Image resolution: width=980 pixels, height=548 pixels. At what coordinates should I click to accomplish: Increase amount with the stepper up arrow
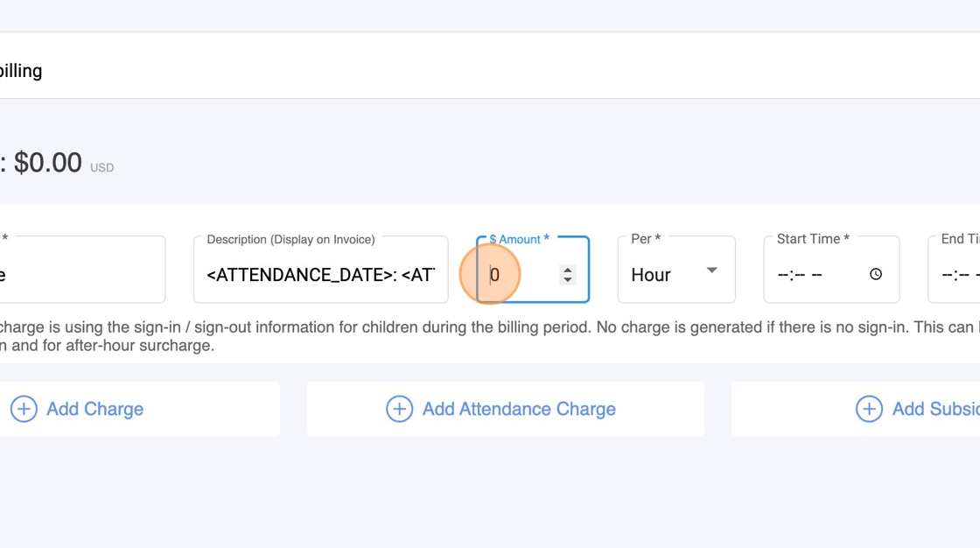coord(568,270)
